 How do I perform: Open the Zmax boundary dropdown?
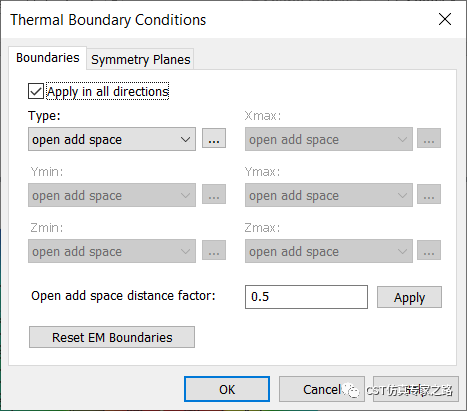(x=329, y=251)
